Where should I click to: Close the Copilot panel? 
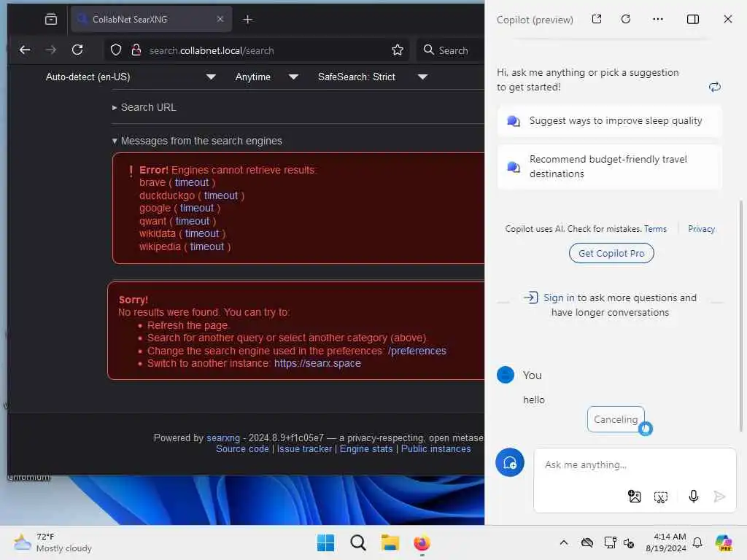point(727,19)
